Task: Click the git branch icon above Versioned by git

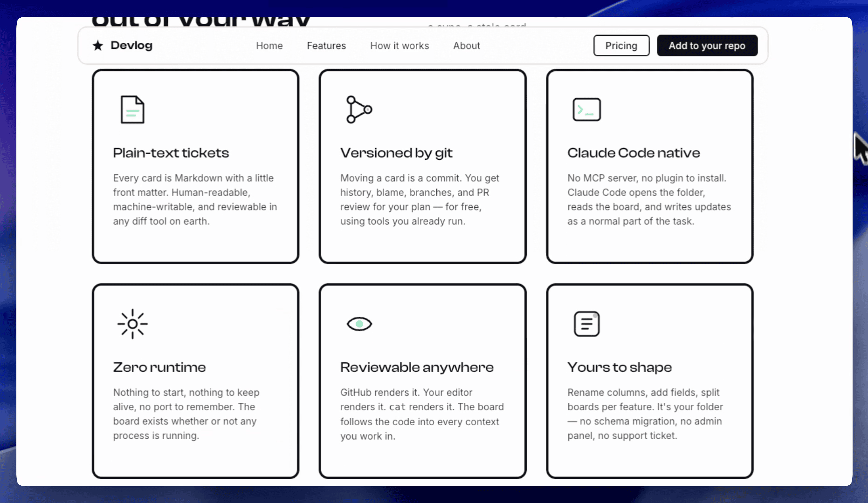Action: click(359, 109)
